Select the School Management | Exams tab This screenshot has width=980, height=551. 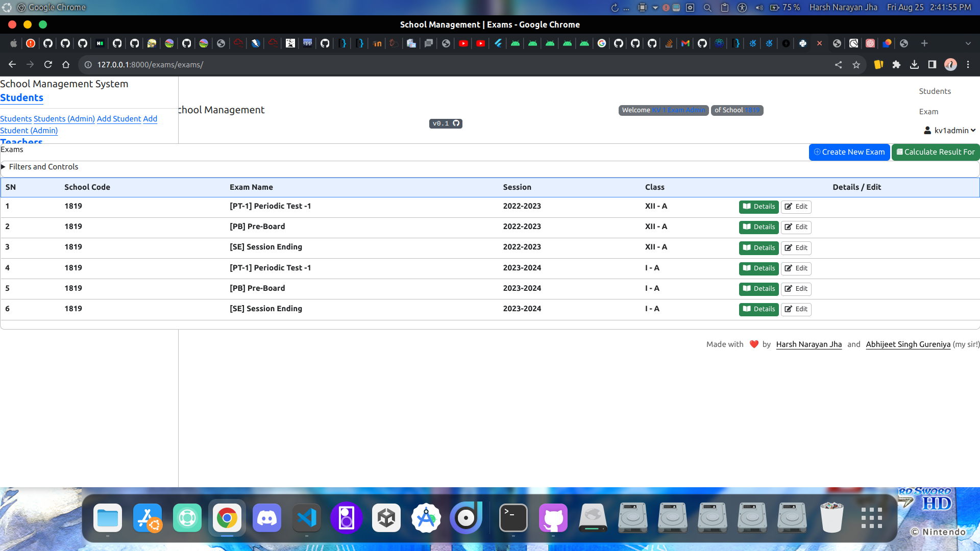click(489, 24)
